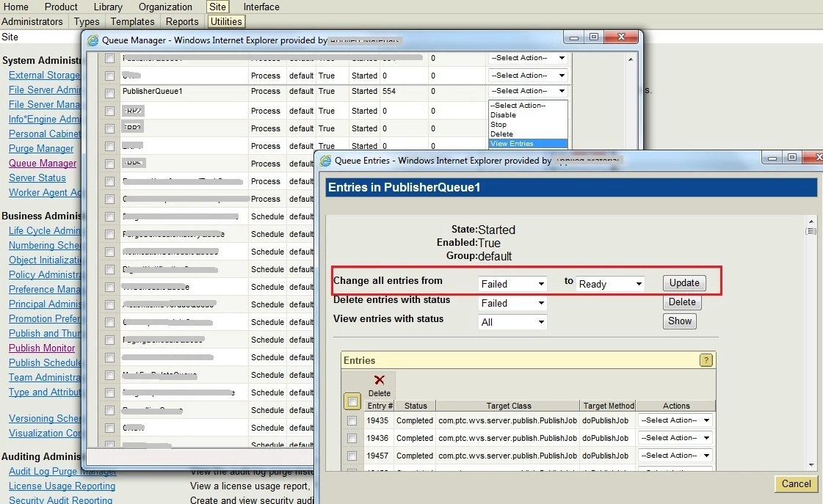
Task: Open Select Action dropdown on PublisherQueue1 row
Action: (527, 91)
